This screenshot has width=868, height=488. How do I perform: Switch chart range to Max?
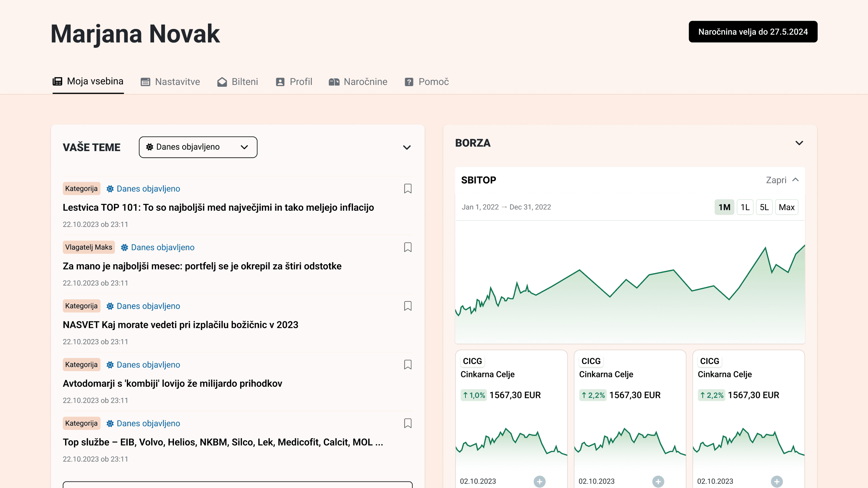[786, 207]
